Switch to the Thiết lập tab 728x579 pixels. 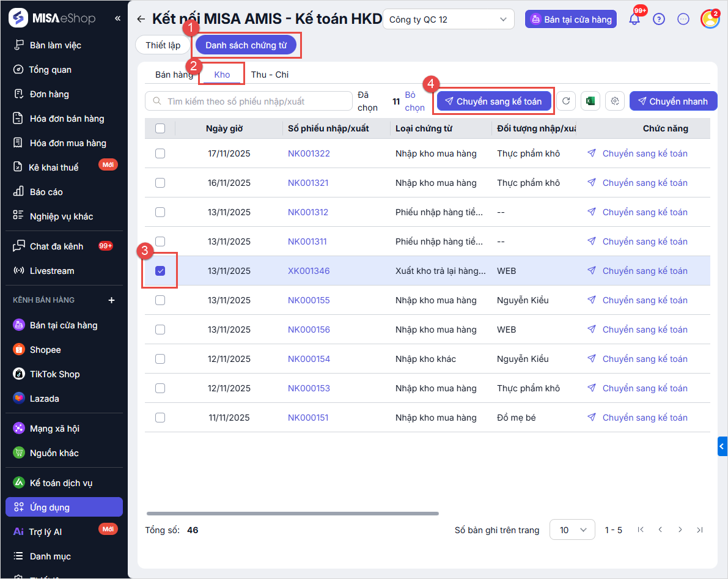pyautogui.click(x=163, y=45)
